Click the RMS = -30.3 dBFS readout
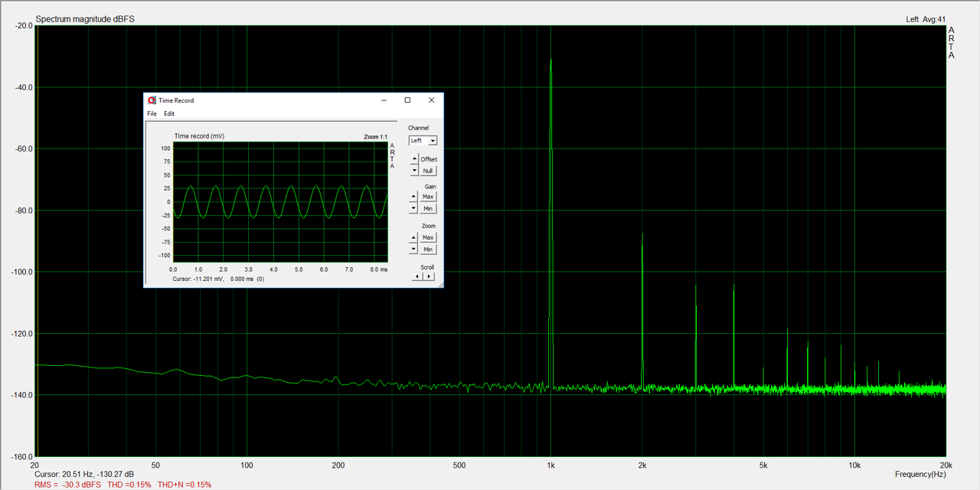 (x=67, y=485)
